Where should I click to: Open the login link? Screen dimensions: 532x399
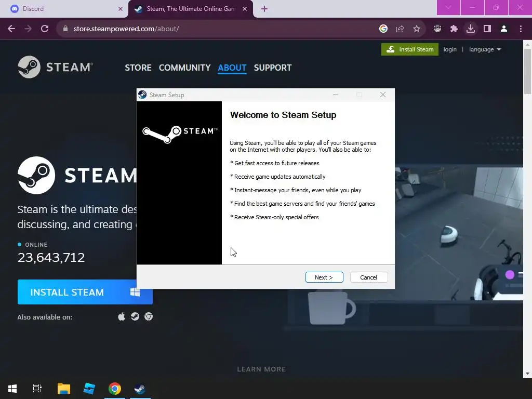pyautogui.click(x=449, y=49)
